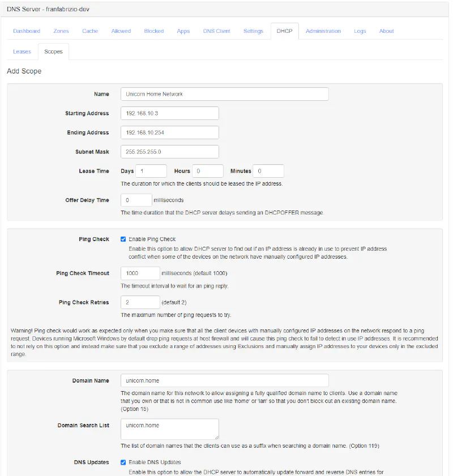Click the Lease Time Hours field
Image resolution: width=453 pixels, height=476 pixels.
click(208, 171)
